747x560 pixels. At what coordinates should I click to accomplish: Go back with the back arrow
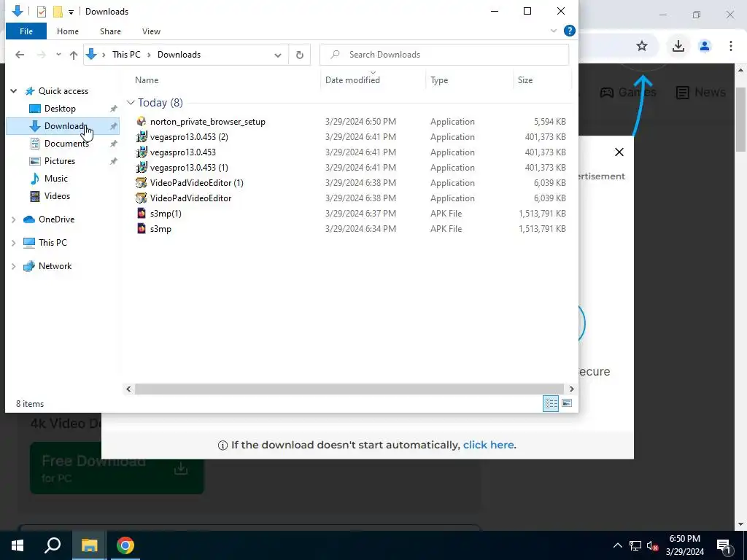coord(20,55)
